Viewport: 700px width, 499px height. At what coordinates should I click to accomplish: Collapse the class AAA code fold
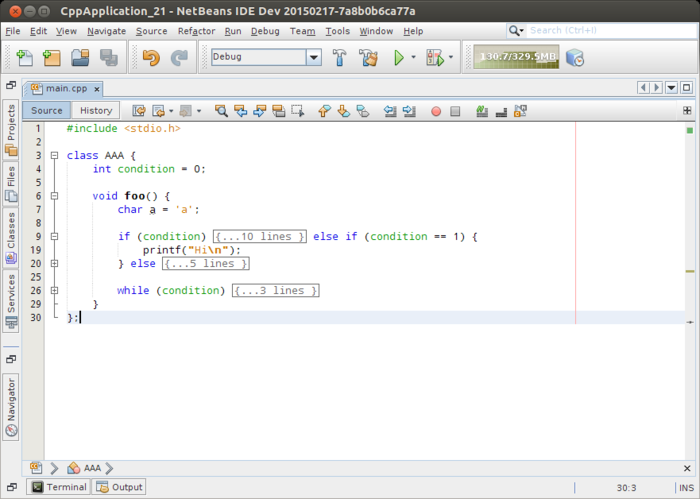pyautogui.click(x=54, y=156)
